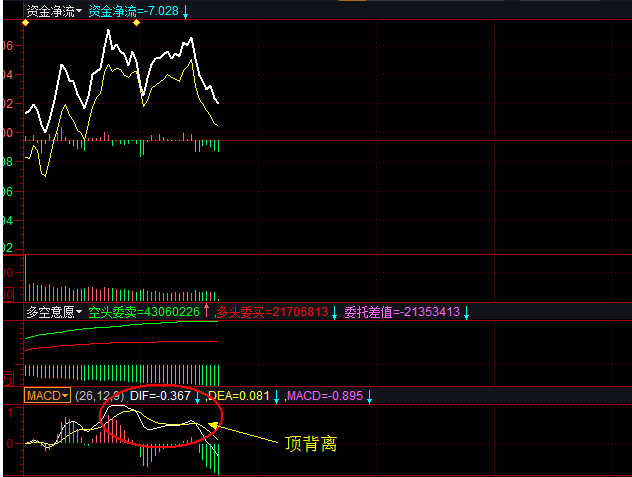
Task: Click the cyan down arrow after 多头委买 value
Action: pyautogui.click(x=336, y=312)
